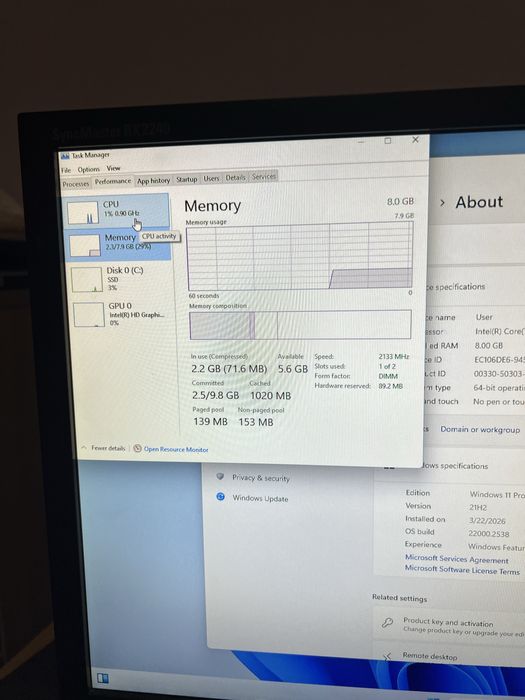This screenshot has width=525, height=700.
Task: Click the Version 21H2 value
Action: click(x=478, y=508)
